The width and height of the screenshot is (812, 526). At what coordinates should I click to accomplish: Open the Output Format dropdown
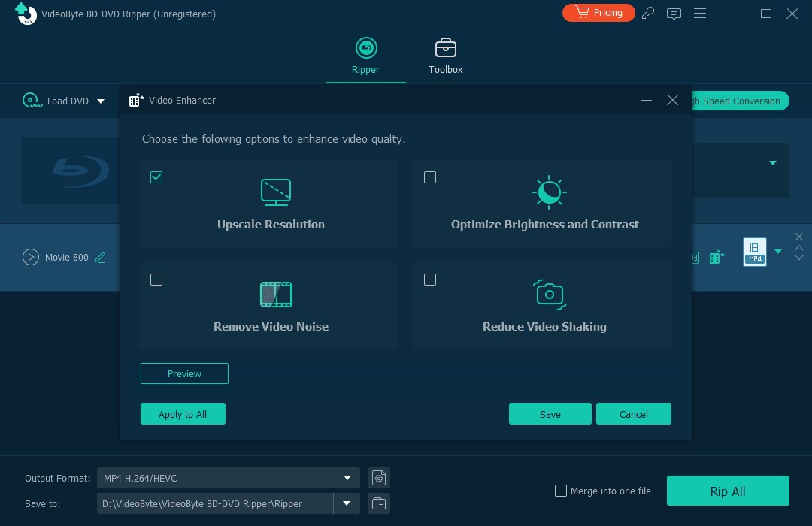click(x=347, y=478)
